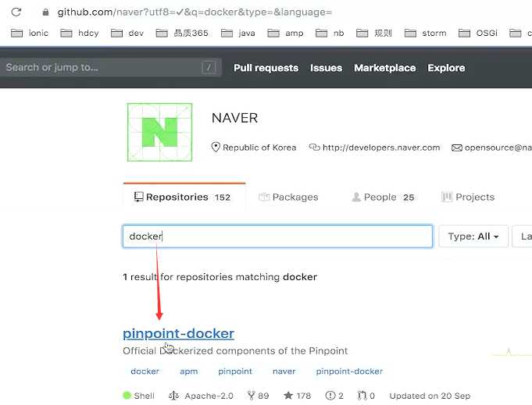Click the NAVER organization name

pos(234,118)
